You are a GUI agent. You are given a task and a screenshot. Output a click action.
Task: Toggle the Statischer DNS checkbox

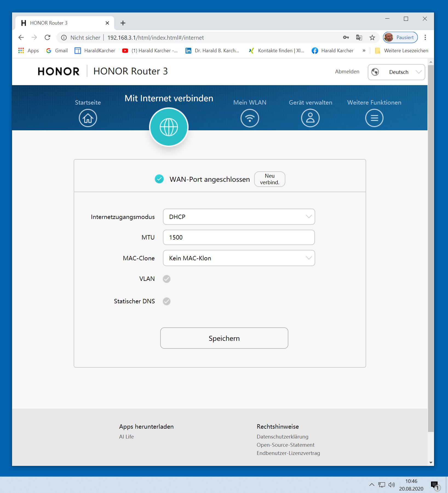166,301
